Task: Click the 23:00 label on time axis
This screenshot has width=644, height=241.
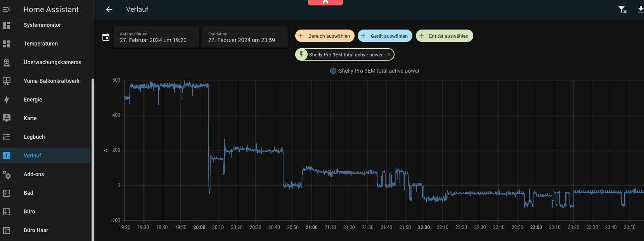Action: pos(536,227)
